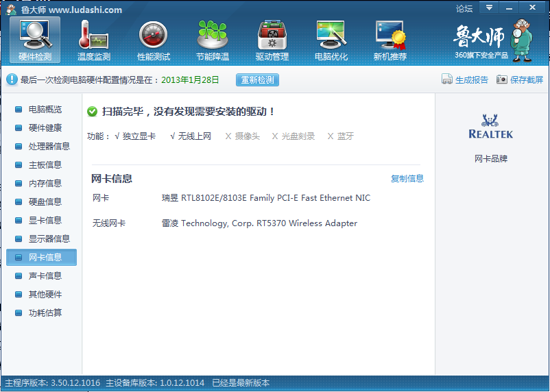Screen dimensions: 550x392
Task: Click the 网卡信息 section heading
Action: pos(112,179)
